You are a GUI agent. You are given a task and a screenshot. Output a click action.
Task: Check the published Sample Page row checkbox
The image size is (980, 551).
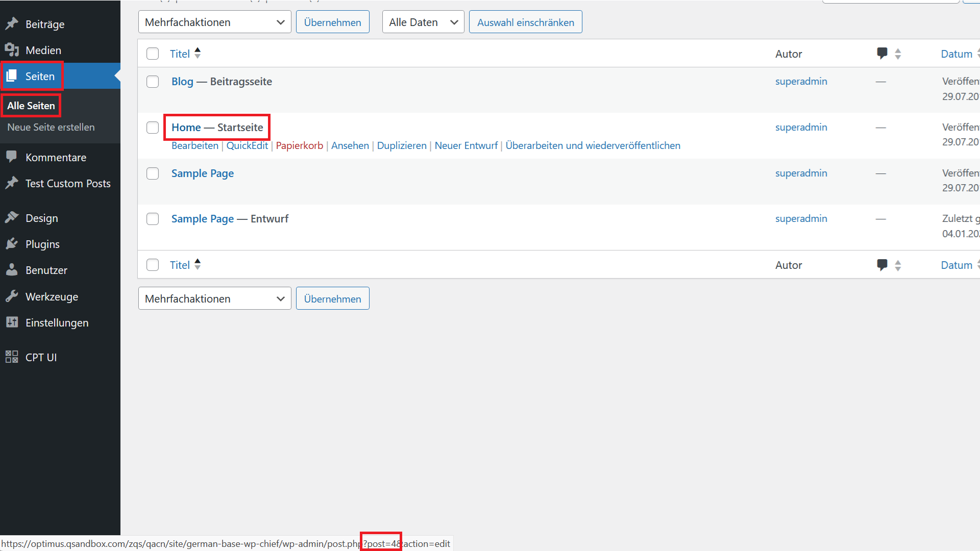[x=153, y=173]
